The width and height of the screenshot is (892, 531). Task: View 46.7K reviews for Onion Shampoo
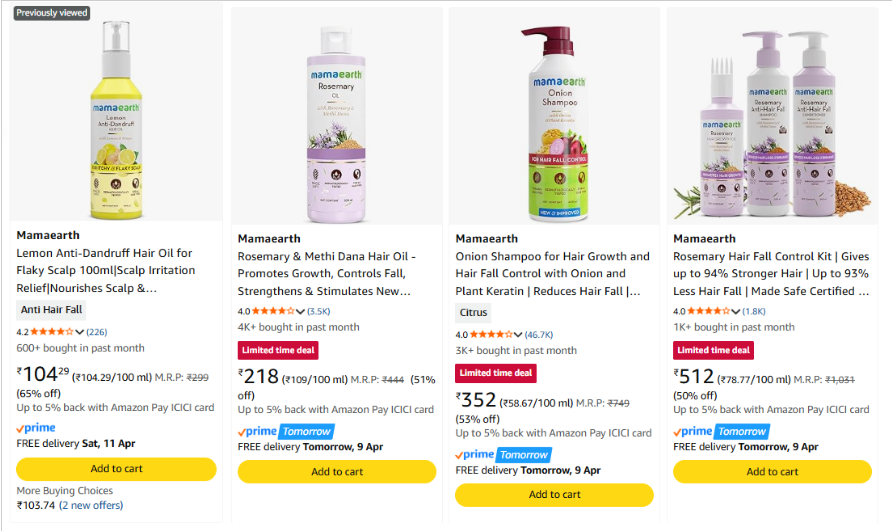[x=539, y=335]
